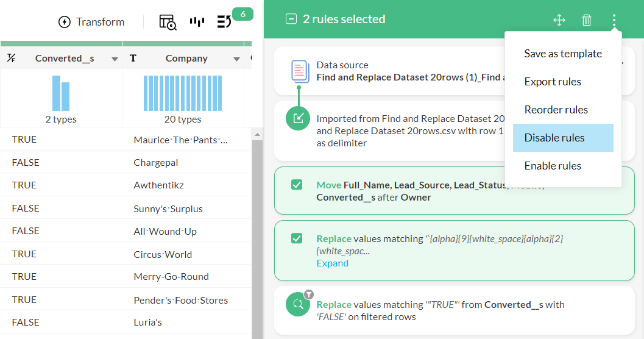Open the data preview table icon
The height and width of the screenshot is (339, 644).
168,22
